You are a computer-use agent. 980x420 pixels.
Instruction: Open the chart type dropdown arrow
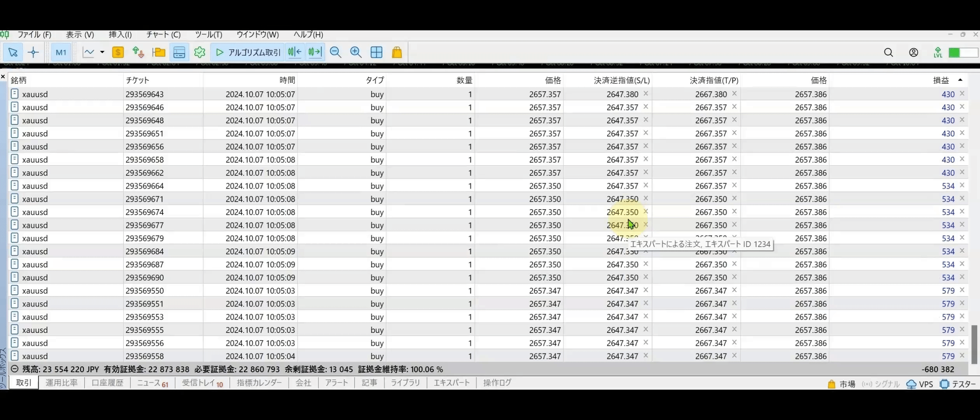tap(102, 52)
